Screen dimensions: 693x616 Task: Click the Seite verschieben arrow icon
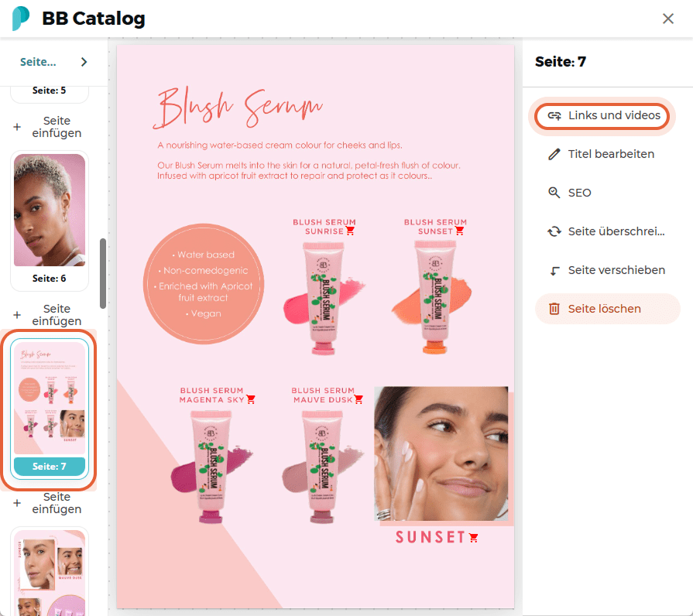[554, 270]
